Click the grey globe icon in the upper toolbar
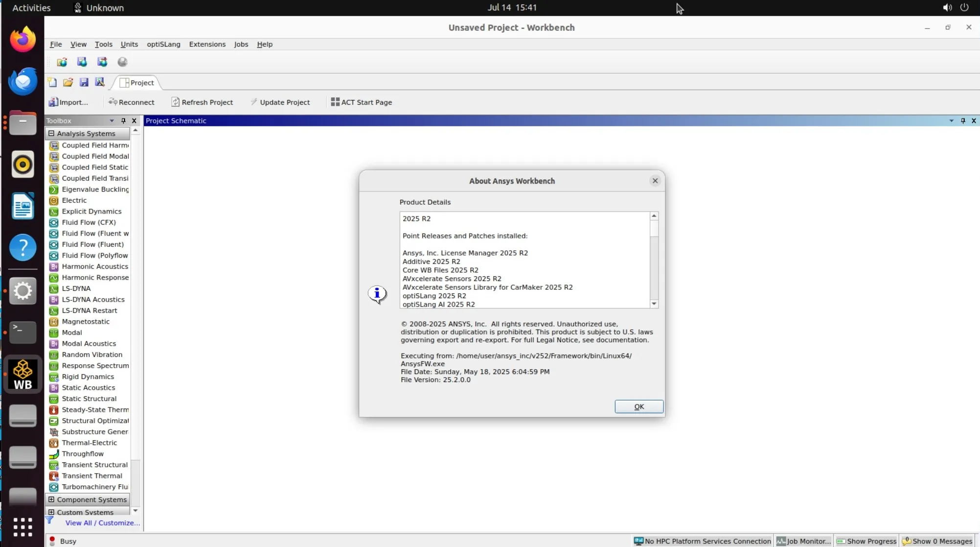This screenshot has height=547, width=980. [122, 62]
